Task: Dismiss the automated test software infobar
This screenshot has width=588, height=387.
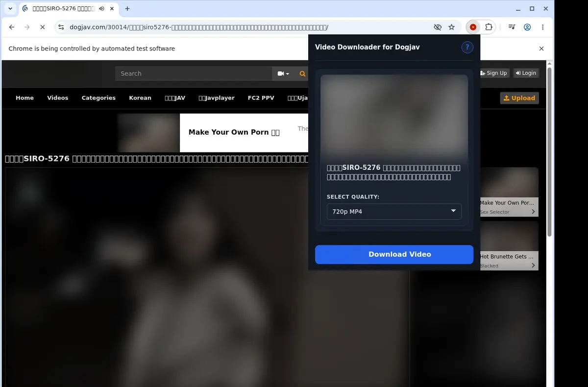Action: pos(541,48)
